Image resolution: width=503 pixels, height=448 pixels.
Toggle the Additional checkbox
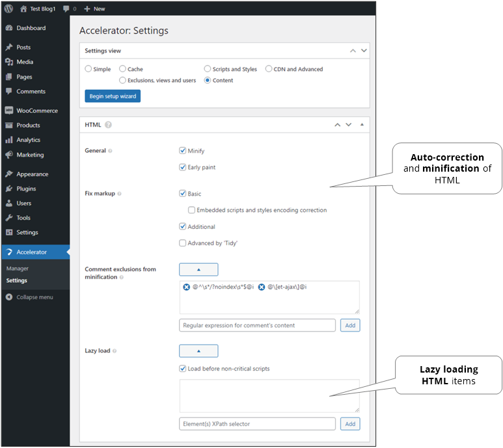coord(183,226)
